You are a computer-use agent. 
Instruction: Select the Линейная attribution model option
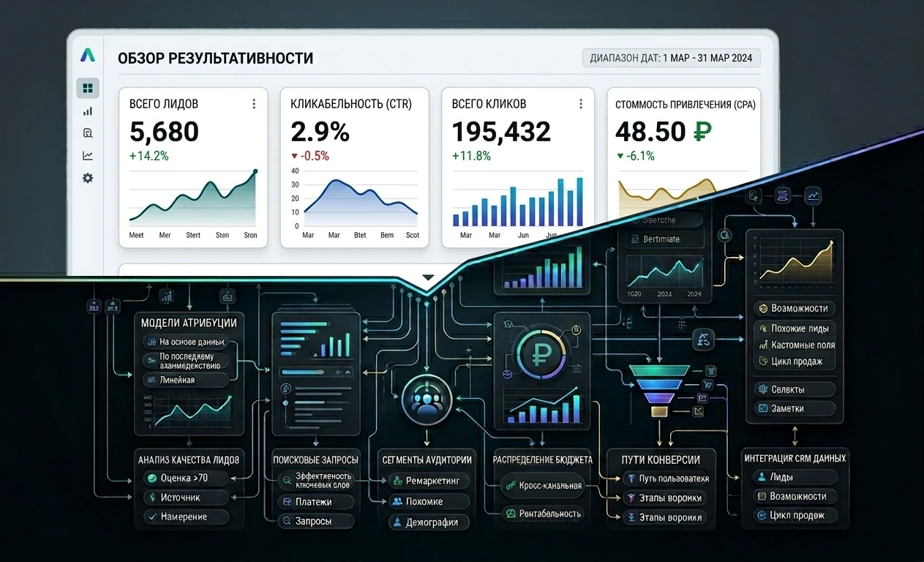tap(186, 380)
